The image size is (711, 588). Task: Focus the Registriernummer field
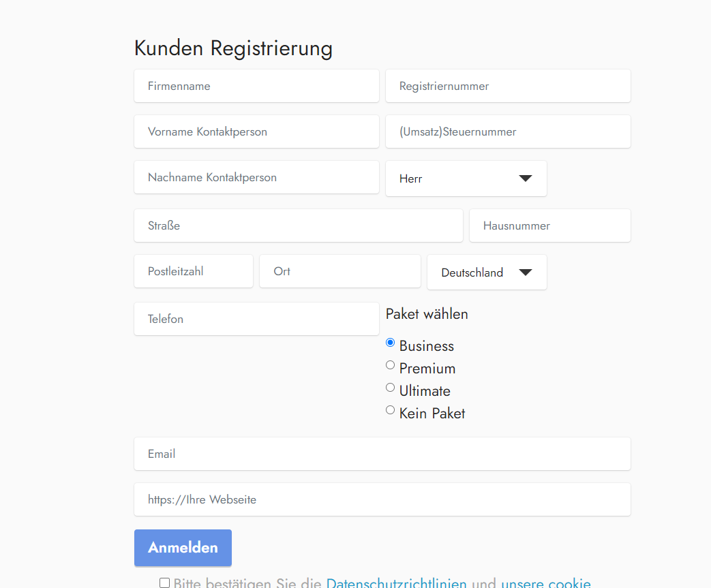(508, 86)
